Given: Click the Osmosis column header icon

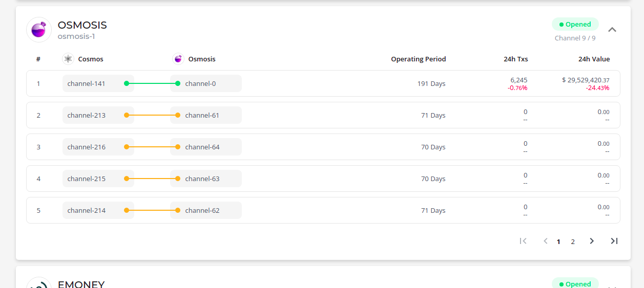Looking at the screenshot, I should [x=178, y=59].
